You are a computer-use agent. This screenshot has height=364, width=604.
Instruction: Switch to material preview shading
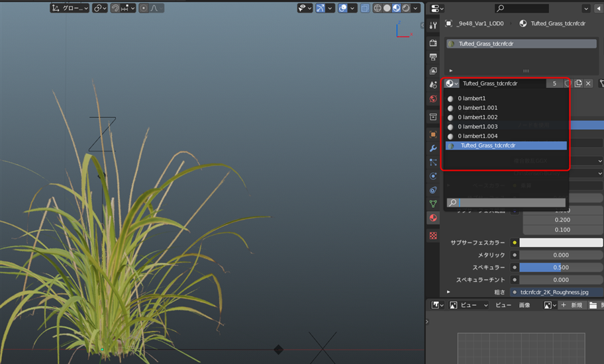pos(396,8)
